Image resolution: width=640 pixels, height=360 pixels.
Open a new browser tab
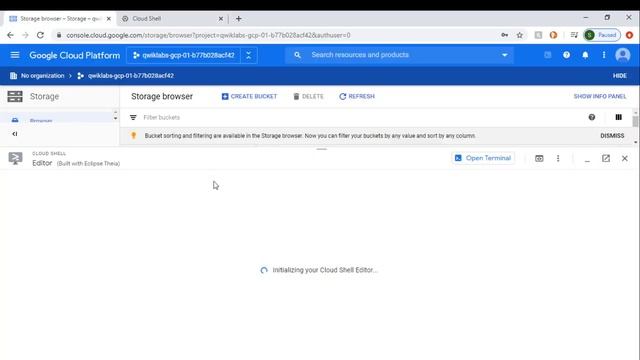pyautogui.click(x=239, y=19)
